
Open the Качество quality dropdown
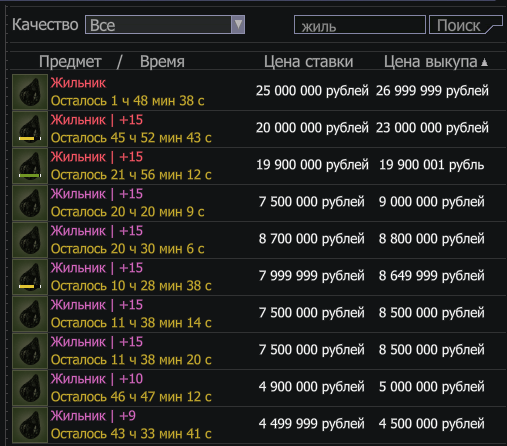(165, 24)
